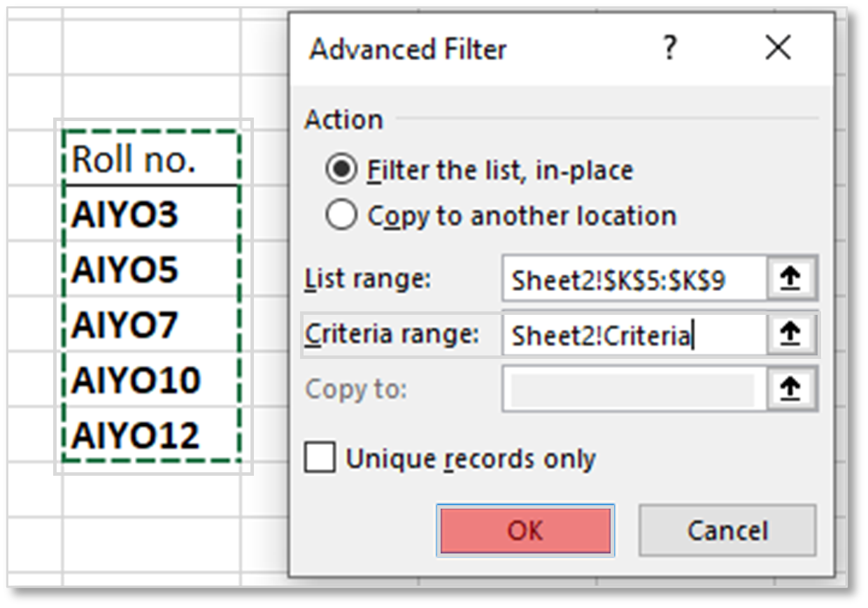Click the AIYO3 cell below the header

(126, 214)
